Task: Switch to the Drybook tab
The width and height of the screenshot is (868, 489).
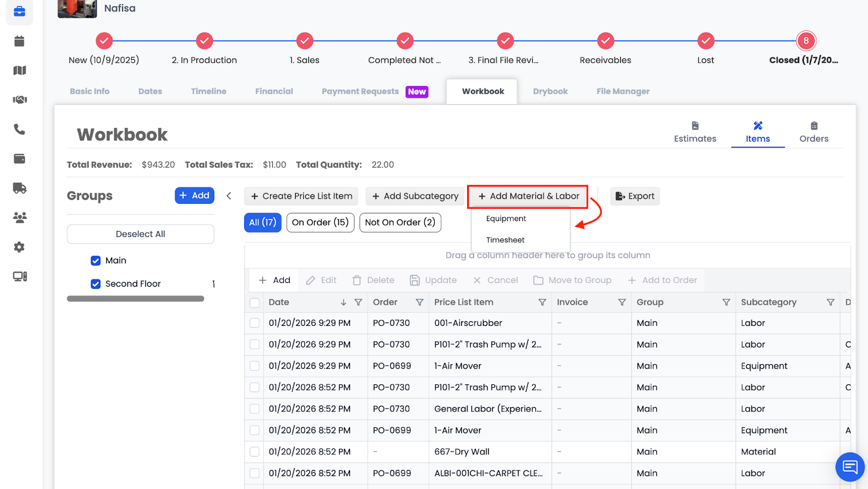Action: [550, 92]
